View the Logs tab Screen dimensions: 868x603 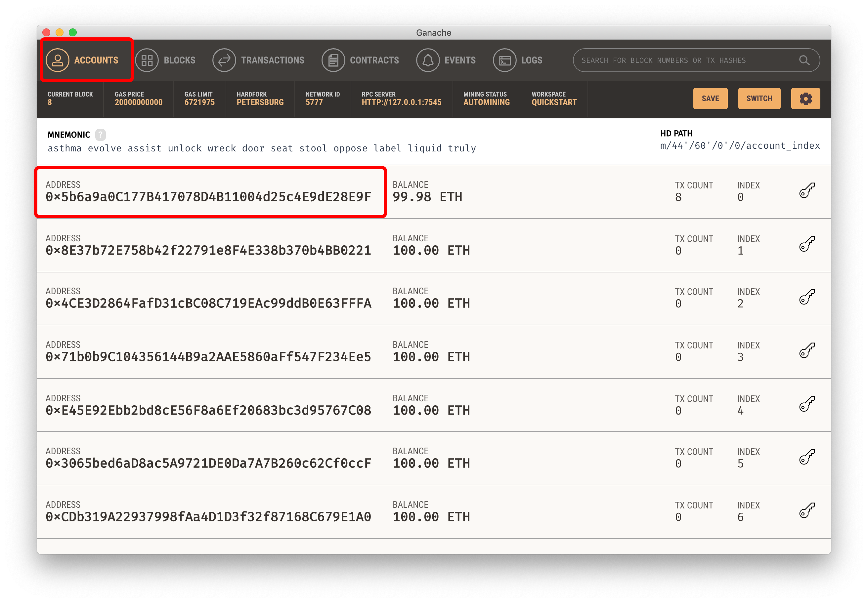click(518, 60)
